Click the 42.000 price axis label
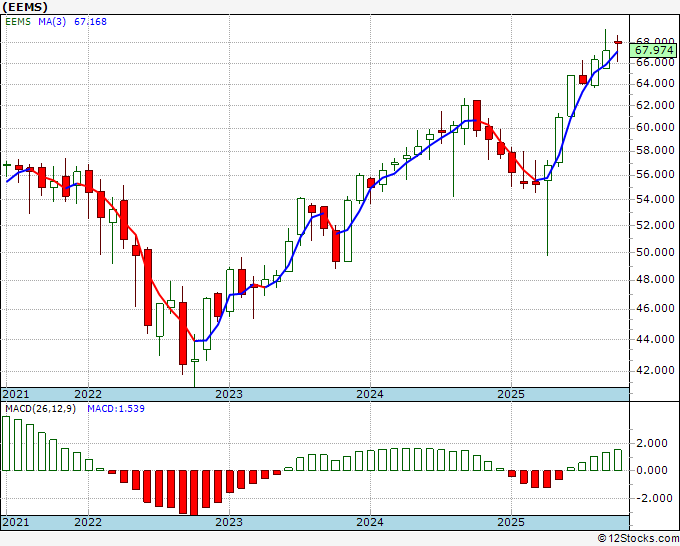680x546 pixels. coord(655,370)
